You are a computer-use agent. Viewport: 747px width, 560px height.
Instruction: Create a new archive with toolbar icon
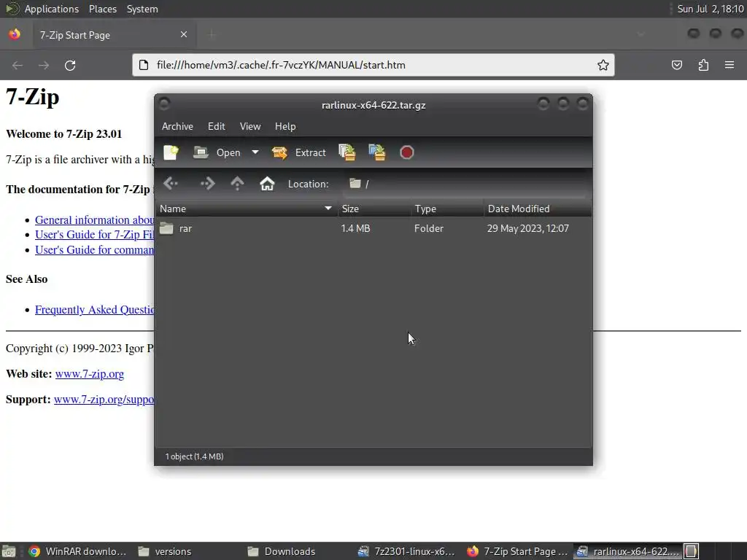coord(171,152)
